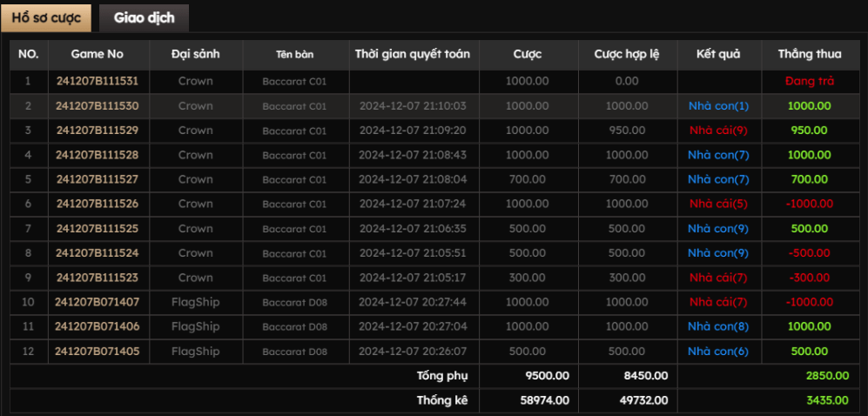Click the Đang trả status
This screenshot has height=416, width=868.
pyautogui.click(x=810, y=81)
